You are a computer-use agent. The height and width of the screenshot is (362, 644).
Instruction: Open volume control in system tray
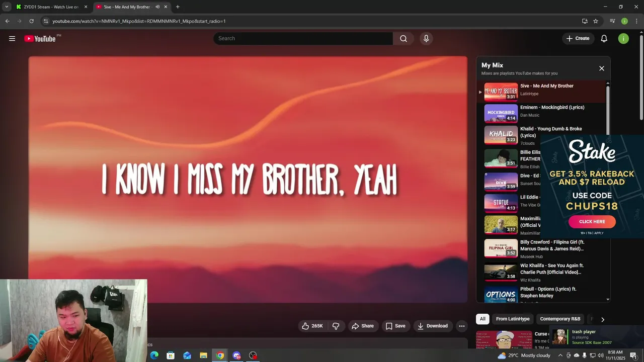[x=601, y=355]
